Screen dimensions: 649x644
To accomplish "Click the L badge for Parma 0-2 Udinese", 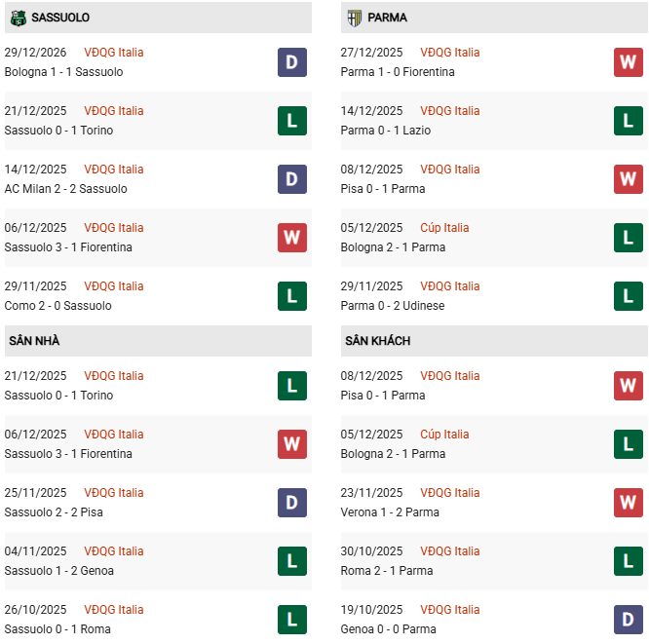I will click(629, 296).
